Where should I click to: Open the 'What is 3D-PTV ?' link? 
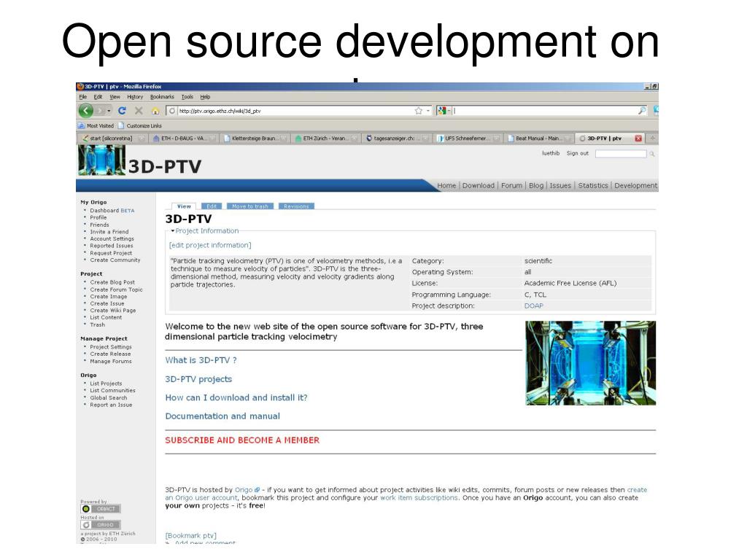(201, 360)
